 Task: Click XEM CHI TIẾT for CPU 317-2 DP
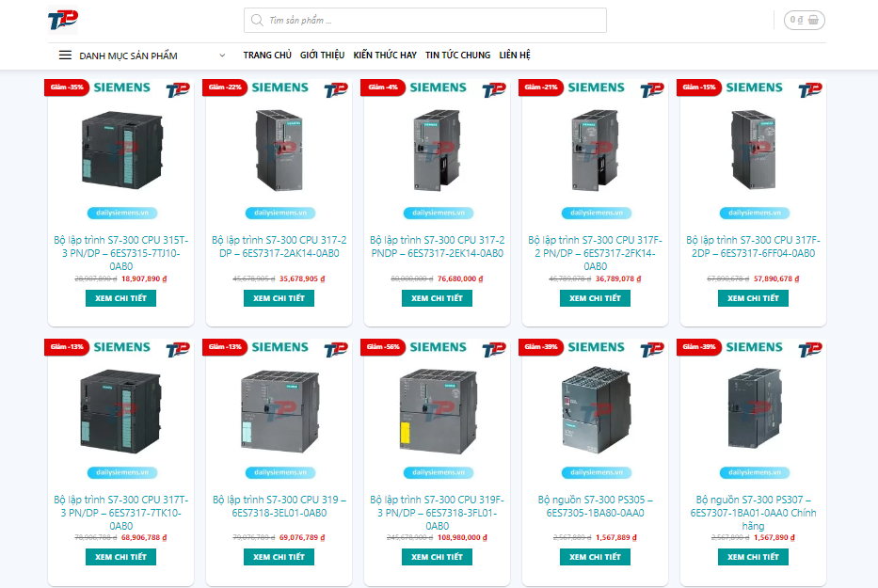pos(279,298)
